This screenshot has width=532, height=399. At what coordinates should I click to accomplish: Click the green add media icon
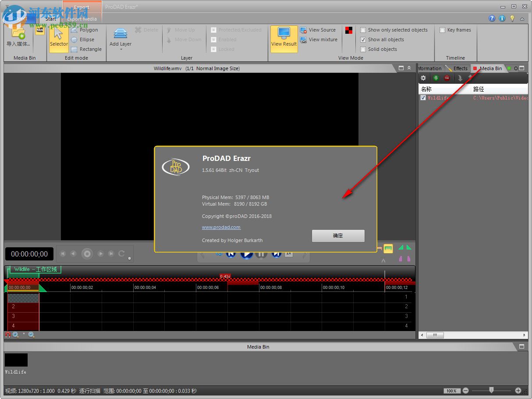(x=436, y=78)
